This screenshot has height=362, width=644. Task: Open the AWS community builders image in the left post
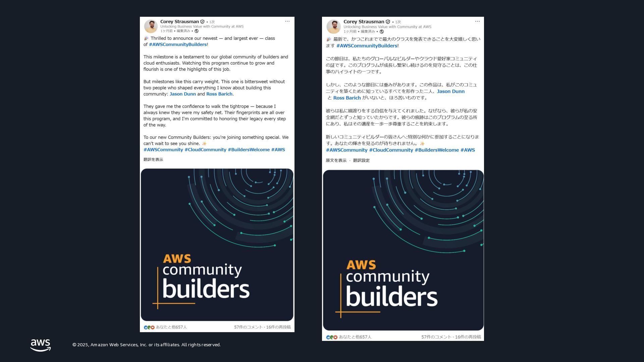(x=217, y=245)
